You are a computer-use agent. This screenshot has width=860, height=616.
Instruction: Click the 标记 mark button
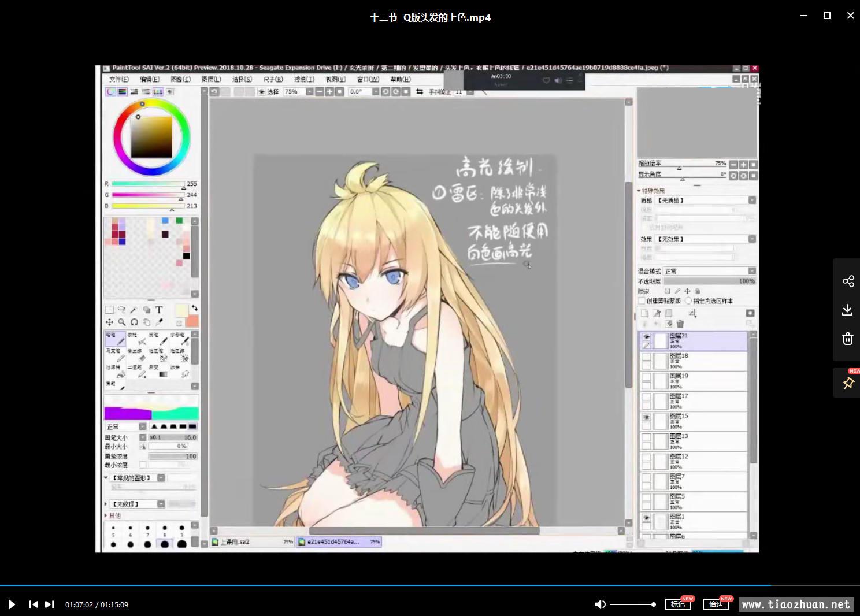[677, 604]
